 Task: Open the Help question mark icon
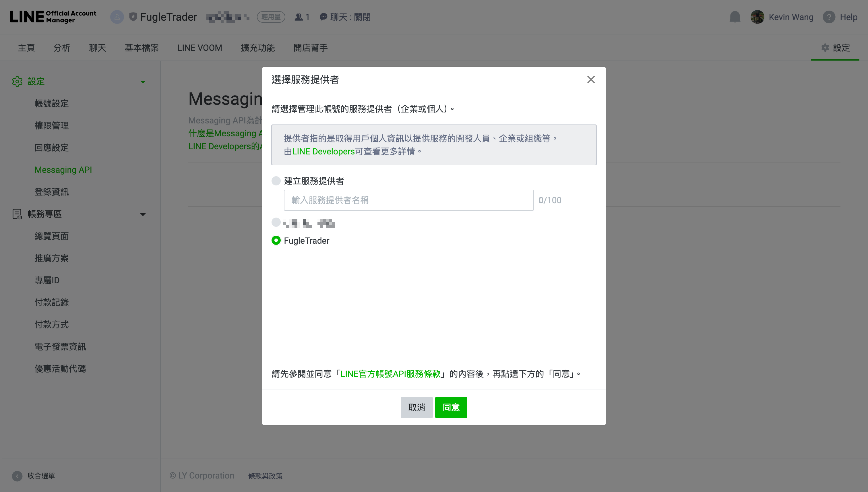829,17
